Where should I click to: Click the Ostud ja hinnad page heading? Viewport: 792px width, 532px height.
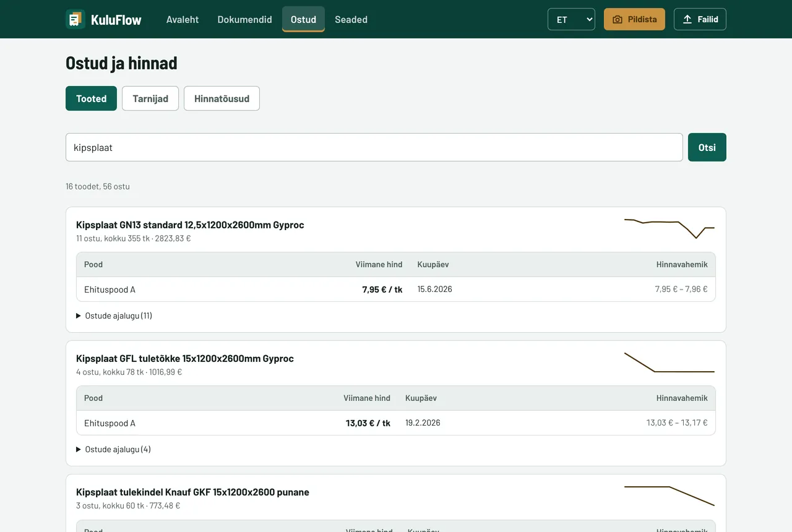pos(121,63)
